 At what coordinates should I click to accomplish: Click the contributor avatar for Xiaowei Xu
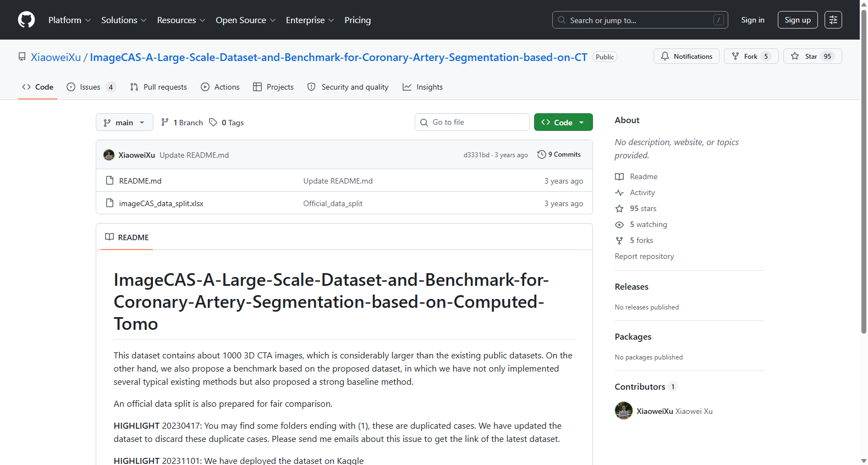tap(624, 411)
